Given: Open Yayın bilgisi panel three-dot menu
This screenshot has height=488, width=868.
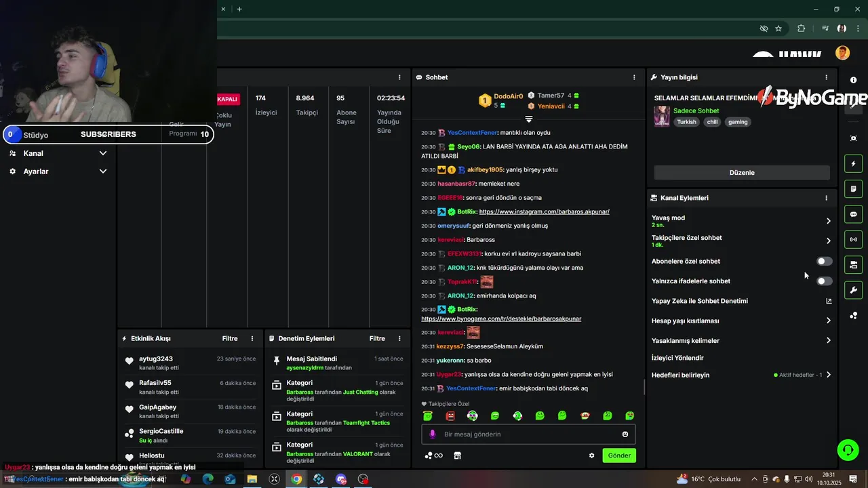Looking at the screenshot, I should (826, 77).
